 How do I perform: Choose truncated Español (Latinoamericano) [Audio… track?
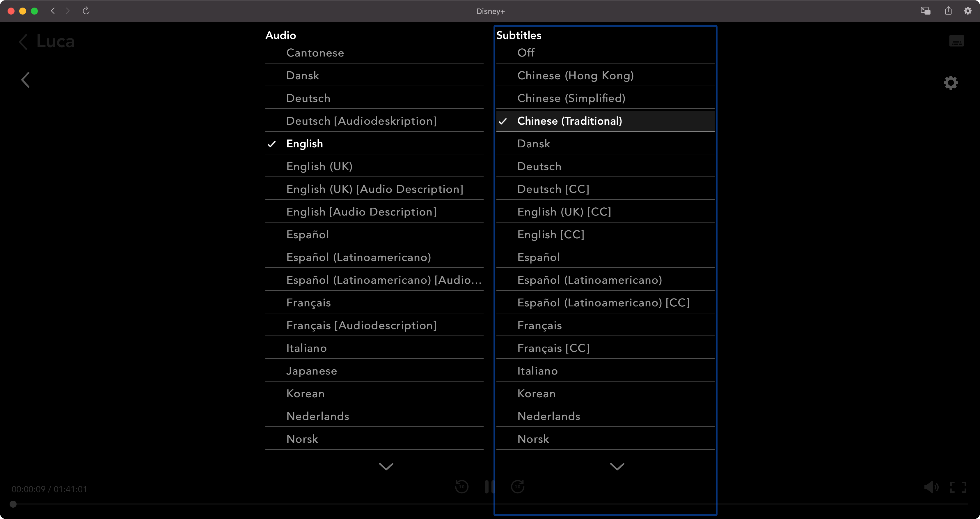point(374,280)
